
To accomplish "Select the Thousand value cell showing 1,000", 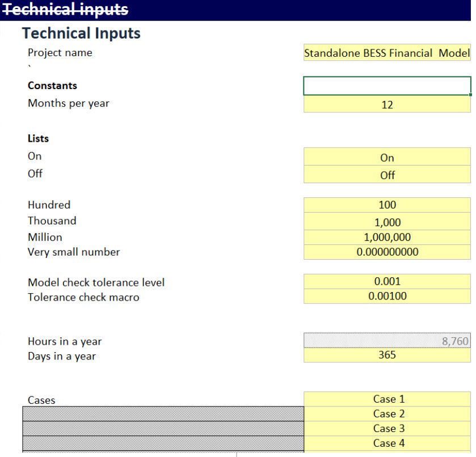I will click(387, 222).
